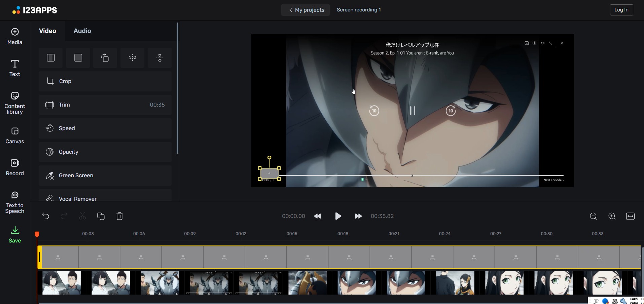Click the 123APPS logo

coord(35,10)
